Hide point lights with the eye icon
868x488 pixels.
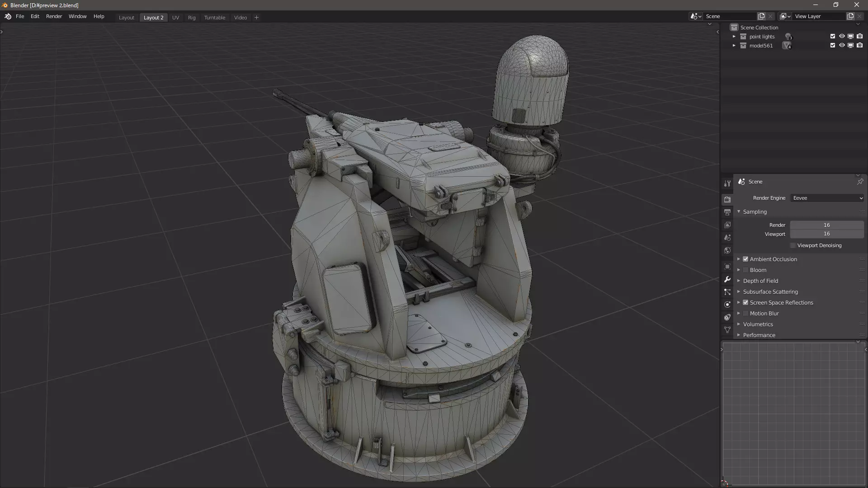(842, 36)
